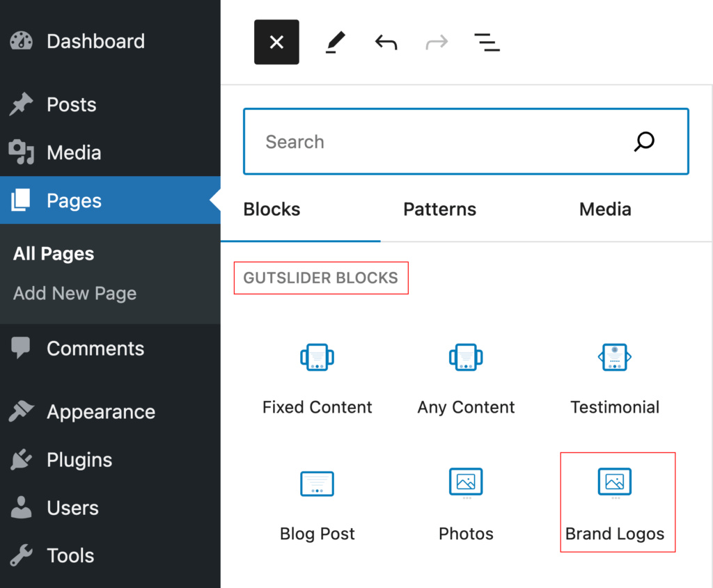Close the block inserter panel

click(276, 42)
